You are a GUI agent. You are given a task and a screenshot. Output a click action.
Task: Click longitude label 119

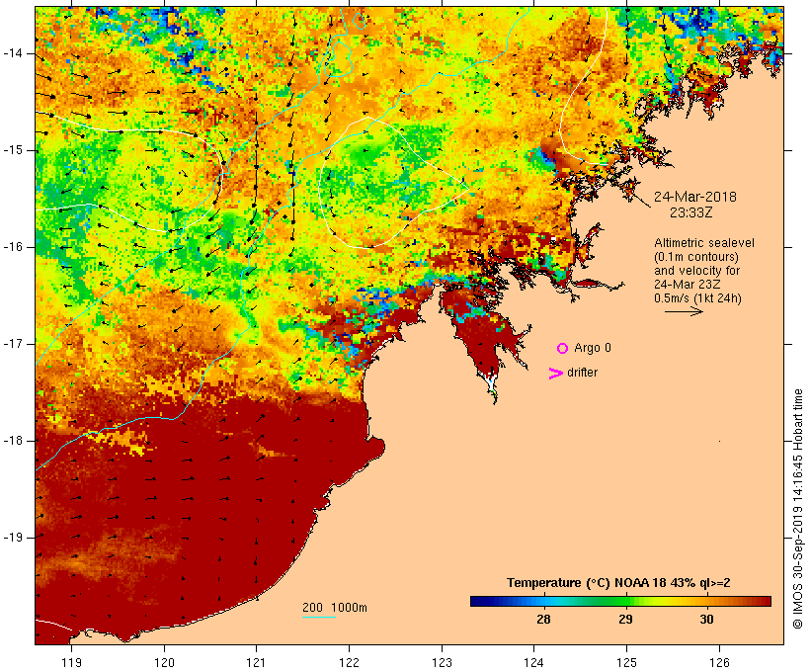point(71,663)
